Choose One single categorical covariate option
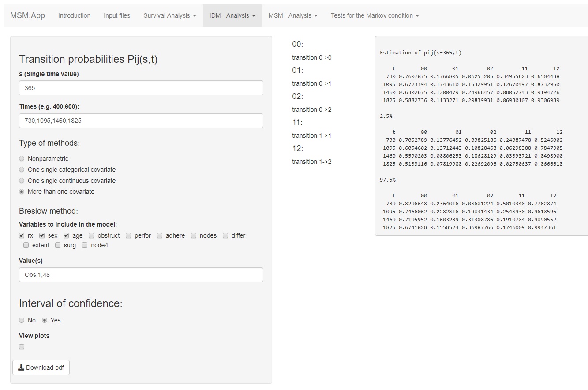This screenshot has height=390, width=588. 22,170
